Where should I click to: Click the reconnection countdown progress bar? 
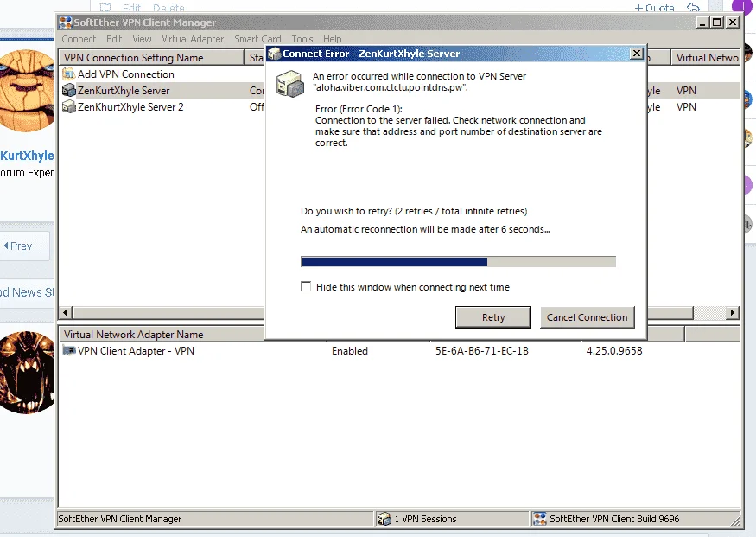tap(458, 261)
